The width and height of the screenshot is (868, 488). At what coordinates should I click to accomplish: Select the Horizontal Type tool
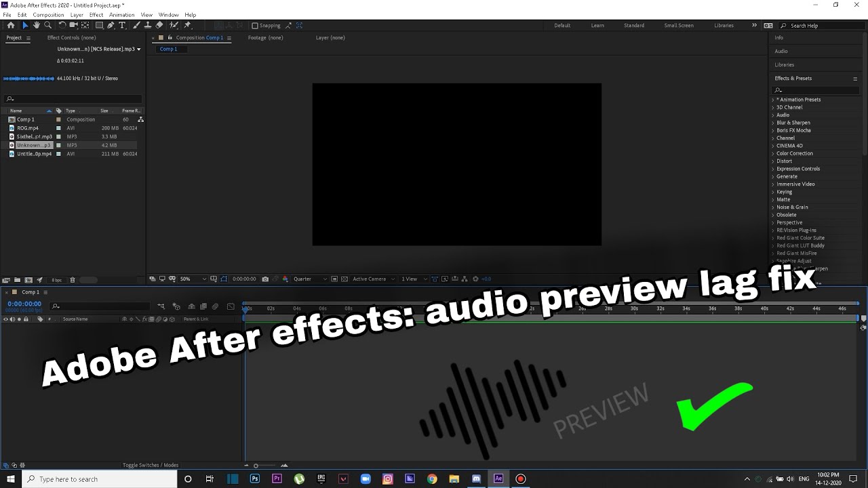[x=122, y=25]
